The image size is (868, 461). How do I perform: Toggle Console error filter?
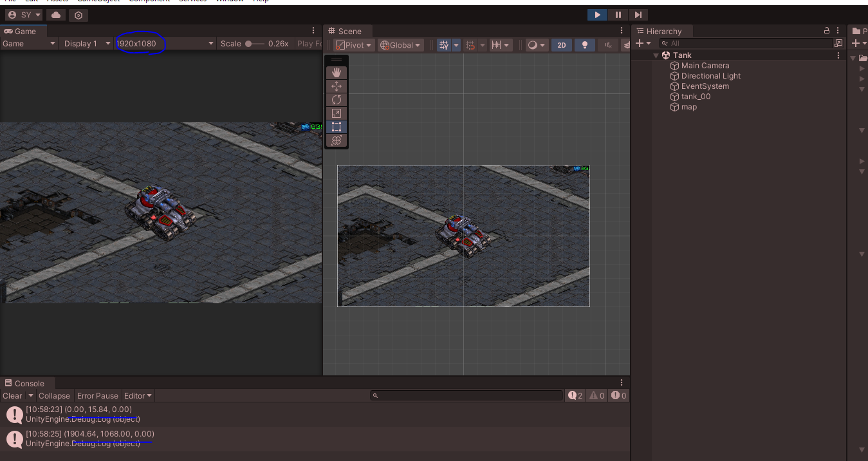pos(618,396)
